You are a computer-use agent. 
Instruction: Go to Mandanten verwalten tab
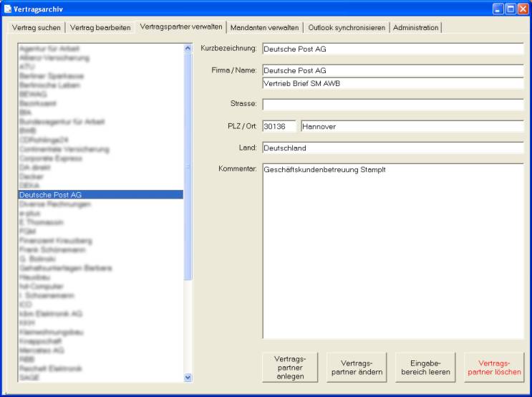point(265,27)
